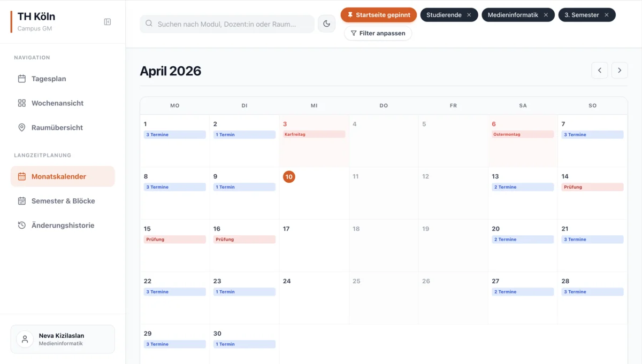Viewport: 642px width, 364px height.
Task: Click the search magnifier icon
Action: [149, 24]
